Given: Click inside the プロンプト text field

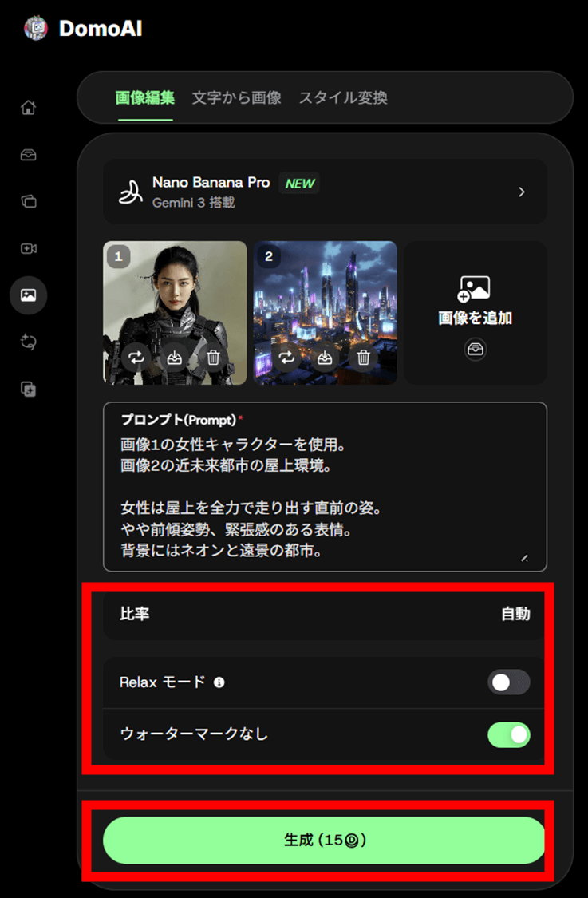Looking at the screenshot, I should tap(325, 487).
